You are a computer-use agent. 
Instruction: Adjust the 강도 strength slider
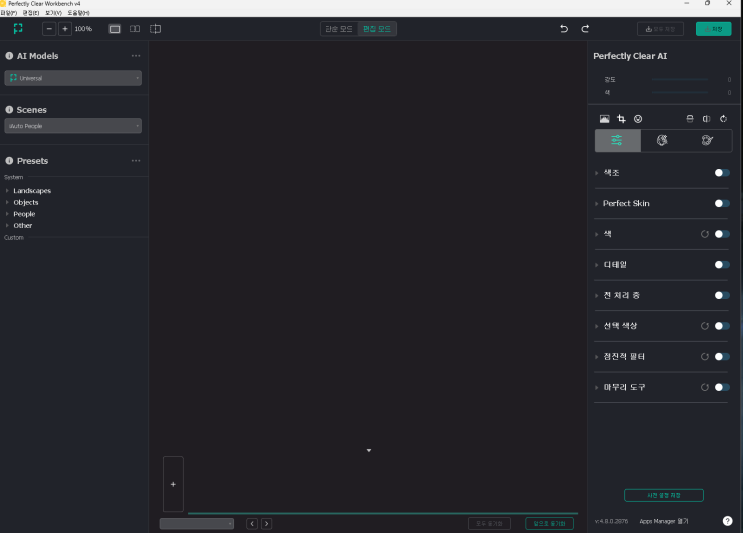(x=680, y=80)
